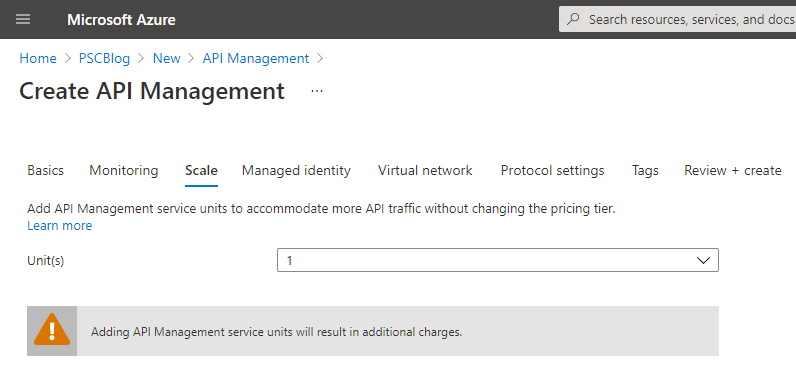Image resolution: width=796 pixels, height=374 pixels.
Task: Click the Add API Management service units description
Action: coord(321,209)
